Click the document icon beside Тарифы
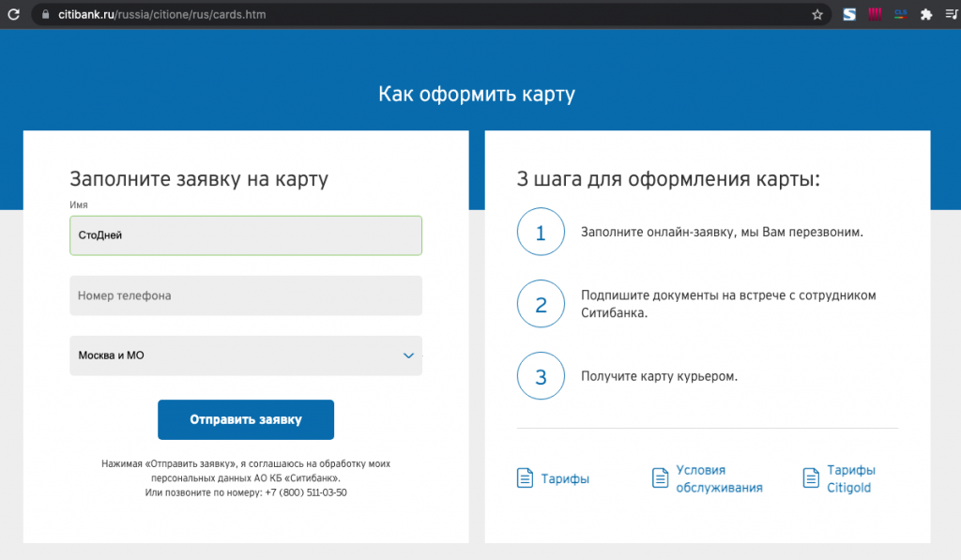This screenshot has height=560, width=961. (526, 477)
